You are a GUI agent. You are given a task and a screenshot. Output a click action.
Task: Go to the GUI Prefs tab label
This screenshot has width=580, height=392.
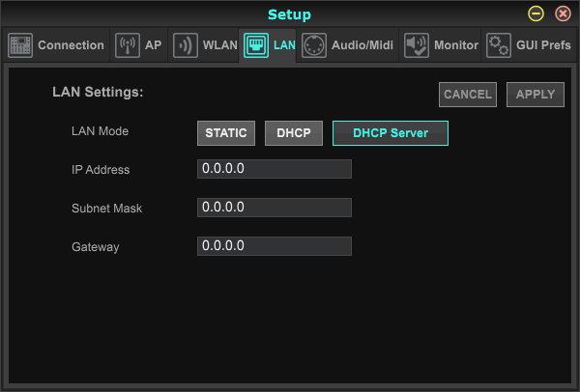[x=543, y=45]
